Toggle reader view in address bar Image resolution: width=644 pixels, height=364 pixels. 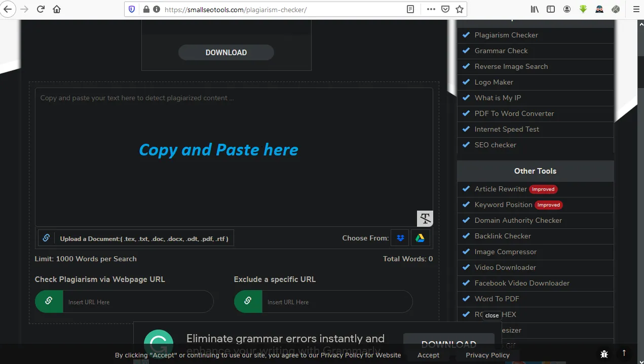pyautogui.click(x=410, y=9)
